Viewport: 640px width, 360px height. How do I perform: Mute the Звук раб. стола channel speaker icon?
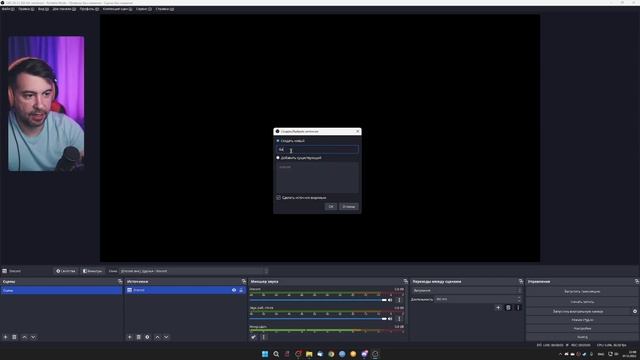(390, 318)
